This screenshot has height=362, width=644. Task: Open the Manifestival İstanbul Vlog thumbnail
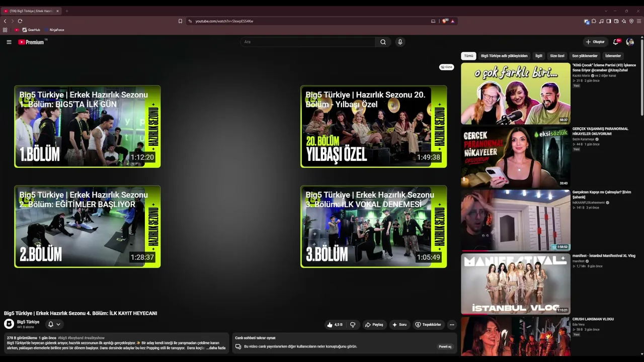point(516,284)
